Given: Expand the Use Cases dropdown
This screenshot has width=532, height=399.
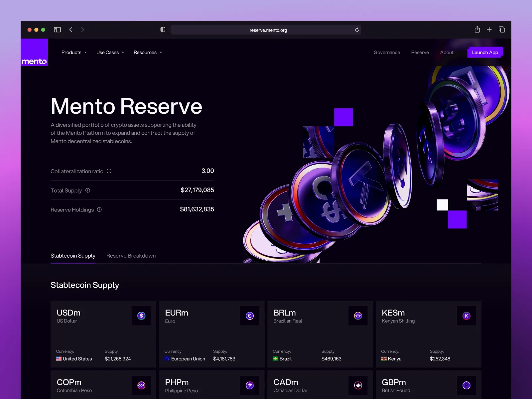Looking at the screenshot, I should (x=110, y=53).
